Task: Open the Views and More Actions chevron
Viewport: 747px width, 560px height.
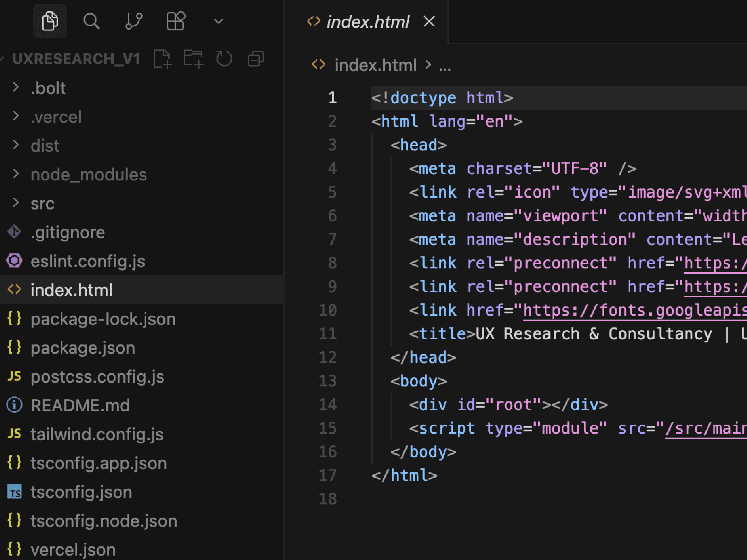Action: pos(218,21)
